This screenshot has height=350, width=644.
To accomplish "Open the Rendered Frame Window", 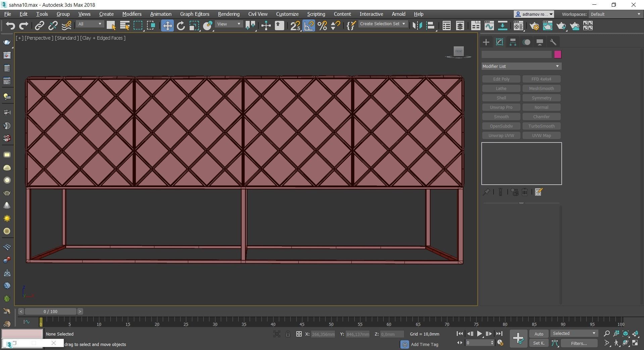I will [x=548, y=26].
